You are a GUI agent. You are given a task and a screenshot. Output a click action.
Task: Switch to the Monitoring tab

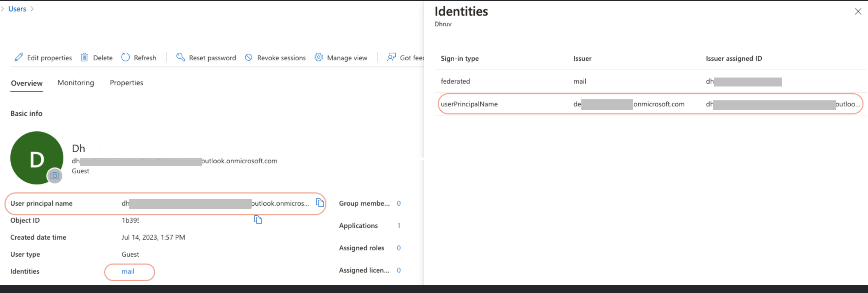click(x=76, y=83)
